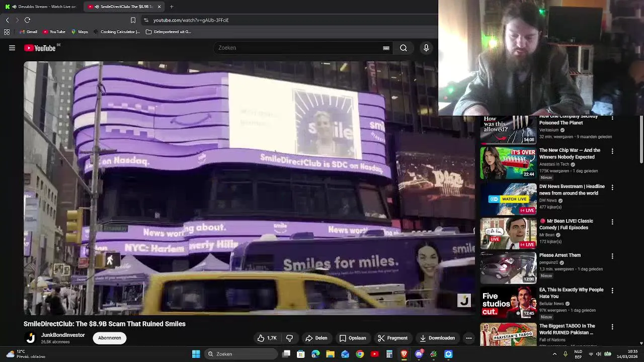
Task: Open the Veritasium channel name link
Action: tap(549, 130)
